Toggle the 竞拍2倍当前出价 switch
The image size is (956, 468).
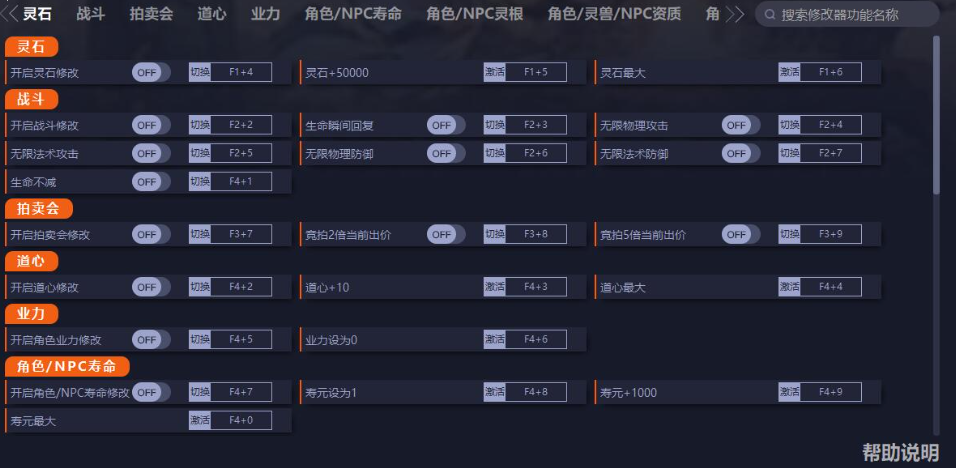(x=445, y=234)
